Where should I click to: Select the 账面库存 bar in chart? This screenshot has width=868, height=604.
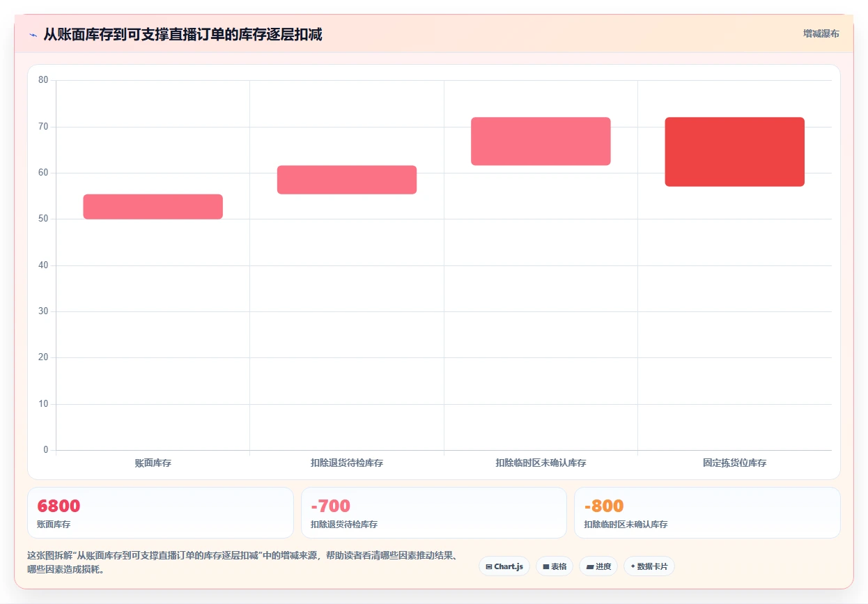(x=153, y=207)
